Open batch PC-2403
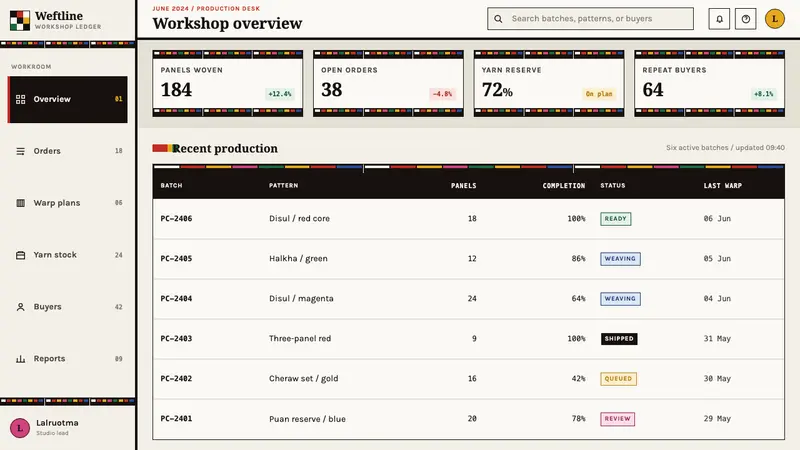This screenshot has height=450, width=800. (x=177, y=339)
